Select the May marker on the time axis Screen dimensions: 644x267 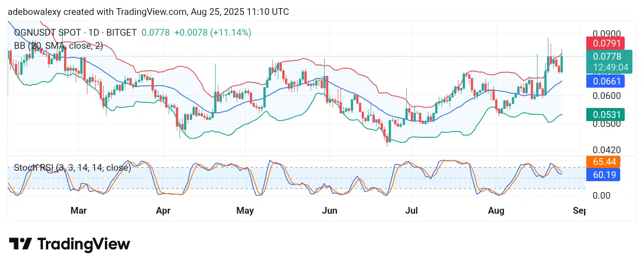[x=245, y=211]
